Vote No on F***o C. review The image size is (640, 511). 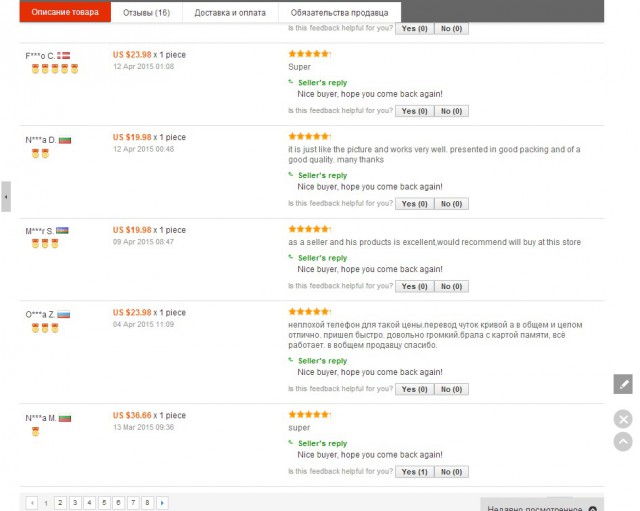(451, 111)
